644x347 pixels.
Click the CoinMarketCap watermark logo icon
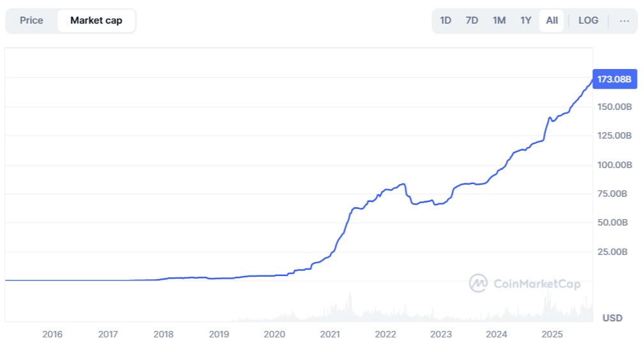point(479,283)
